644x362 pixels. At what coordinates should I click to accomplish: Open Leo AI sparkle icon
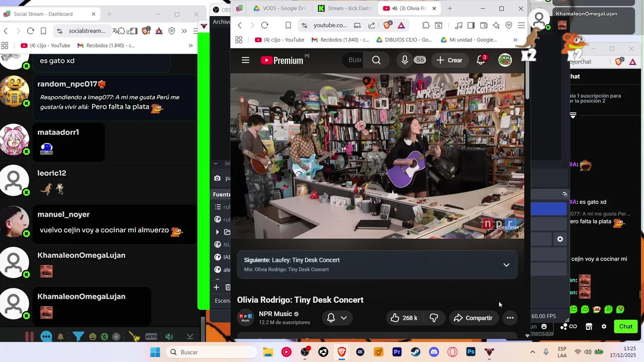496,25
